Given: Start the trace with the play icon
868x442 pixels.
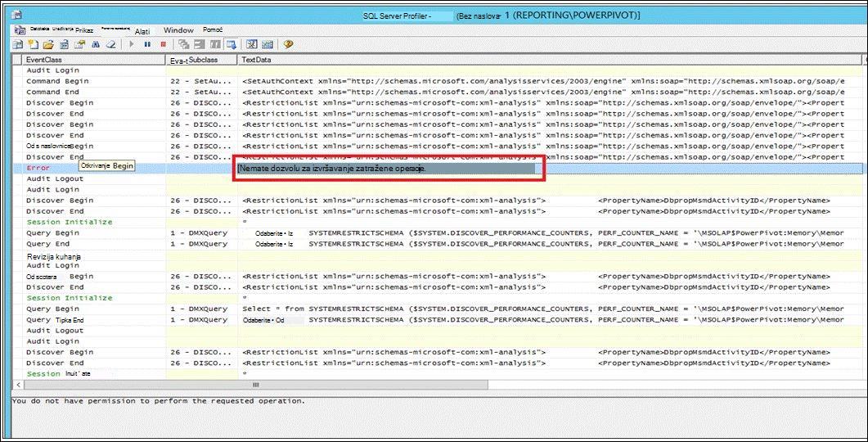Looking at the screenshot, I should tap(132, 44).
